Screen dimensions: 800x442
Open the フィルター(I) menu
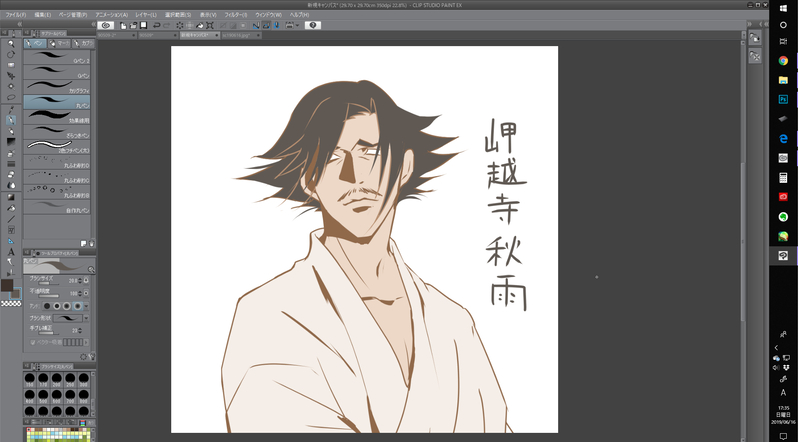(x=235, y=15)
